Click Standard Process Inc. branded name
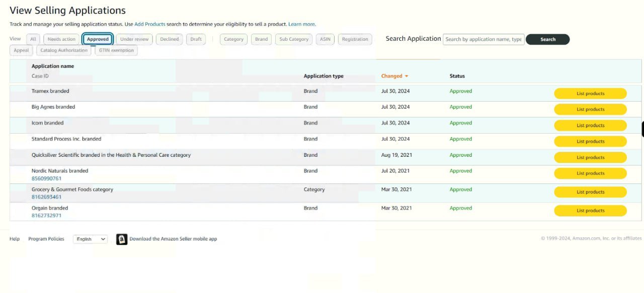This screenshot has width=644, height=293. point(66,139)
